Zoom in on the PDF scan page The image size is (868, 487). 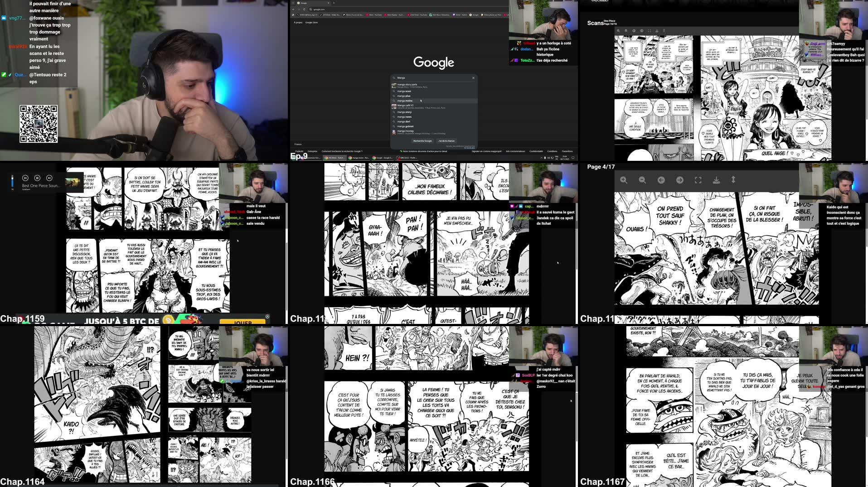[624, 180]
